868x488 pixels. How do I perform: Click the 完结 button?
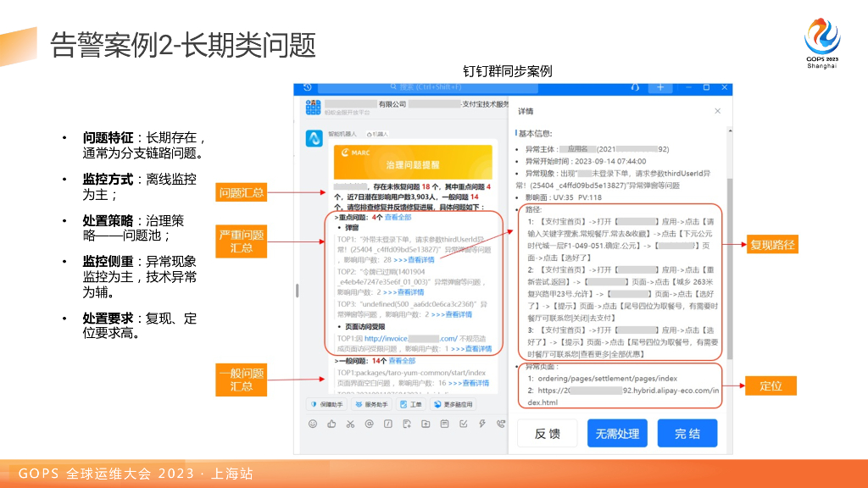pos(687,433)
